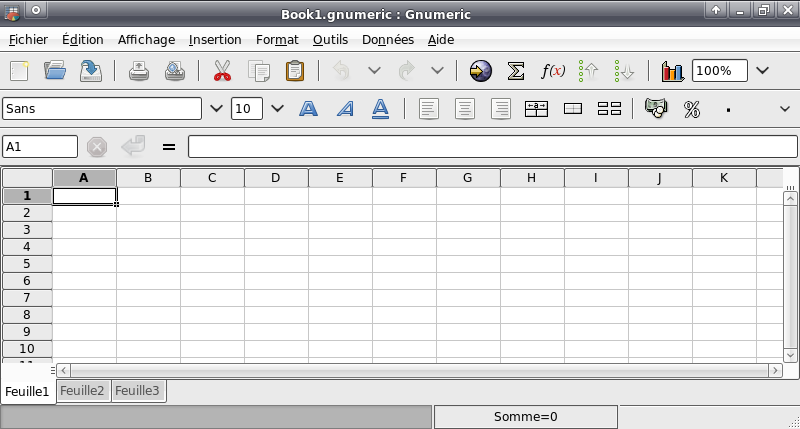Center cell content horizontally
This screenshot has height=429, width=800.
tap(465, 109)
